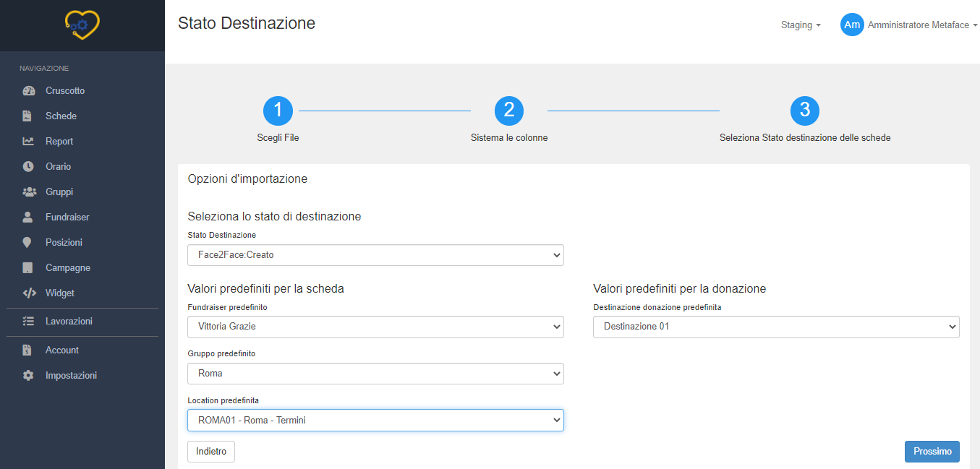The width and height of the screenshot is (980, 469).
Task: Click the Indietro button
Action: [x=211, y=452]
